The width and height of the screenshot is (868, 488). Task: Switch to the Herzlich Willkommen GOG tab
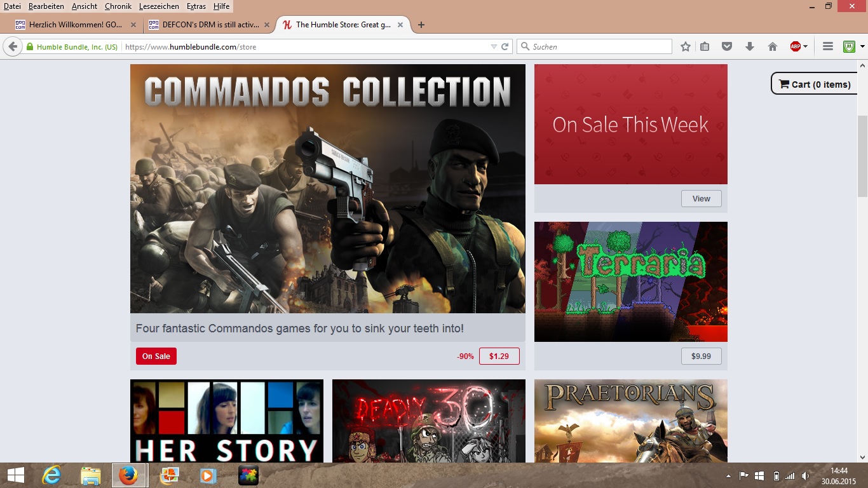pyautogui.click(x=76, y=25)
